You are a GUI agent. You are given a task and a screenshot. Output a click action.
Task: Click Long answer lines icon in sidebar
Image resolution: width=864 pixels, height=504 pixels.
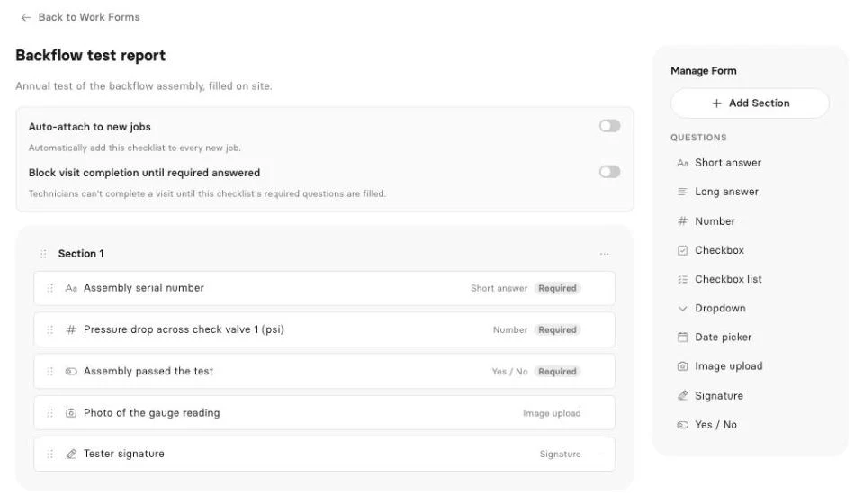point(683,192)
